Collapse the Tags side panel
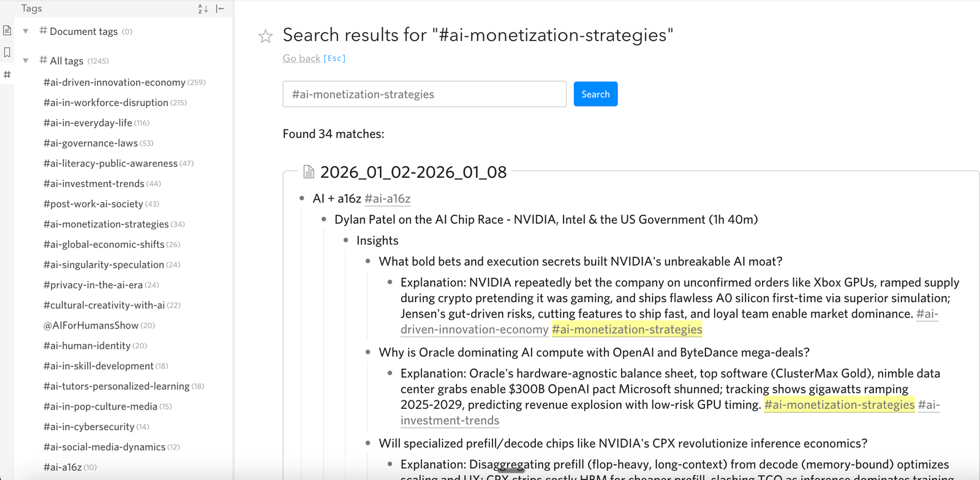Image resolution: width=980 pixels, height=480 pixels. [x=221, y=9]
